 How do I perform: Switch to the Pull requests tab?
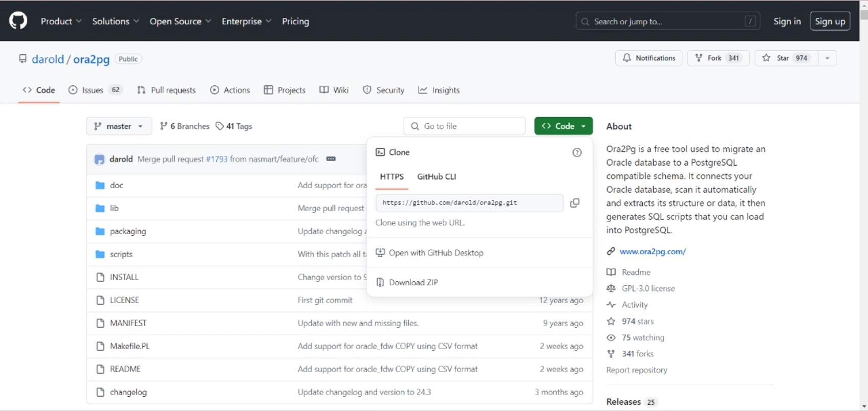(166, 90)
